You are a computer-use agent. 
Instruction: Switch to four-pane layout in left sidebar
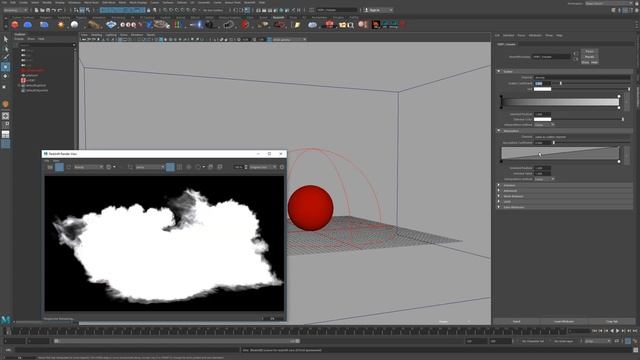coord(5,125)
